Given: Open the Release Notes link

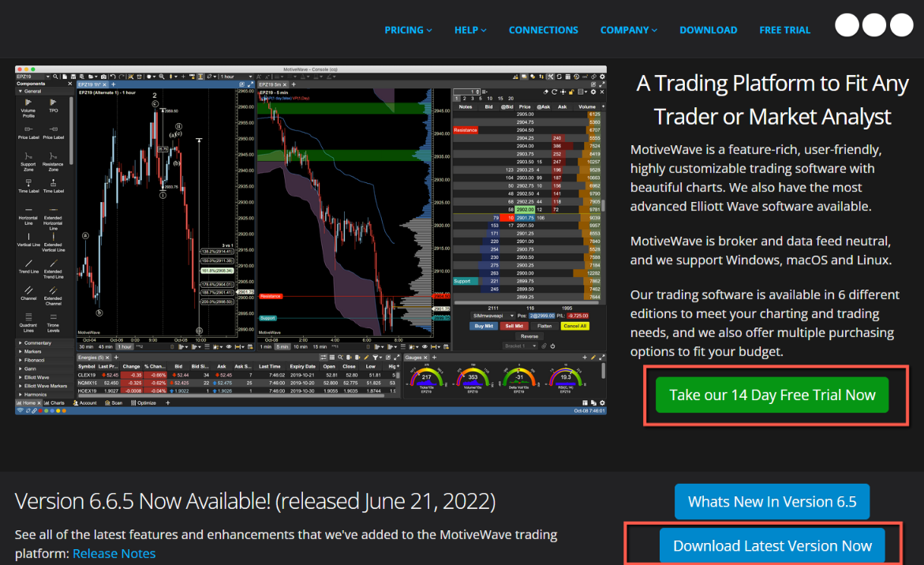Looking at the screenshot, I should [x=114, y=554].
